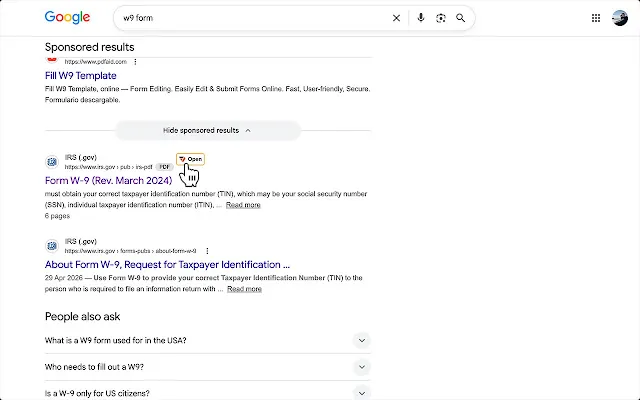Open the account profile picture
The height and width of the screenshot is (400, 640).
620,18
